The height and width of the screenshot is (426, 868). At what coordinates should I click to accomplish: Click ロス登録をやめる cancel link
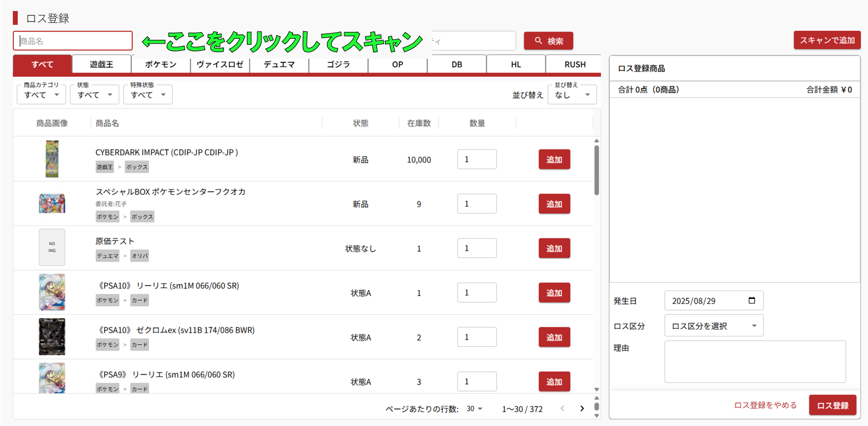(x=765, y=405)
